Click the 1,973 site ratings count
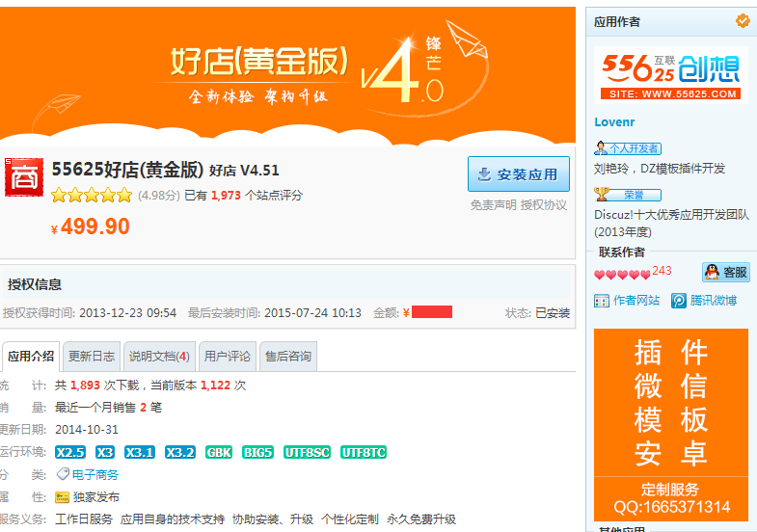Screen dimensions: 757x532 pos(226,196)
